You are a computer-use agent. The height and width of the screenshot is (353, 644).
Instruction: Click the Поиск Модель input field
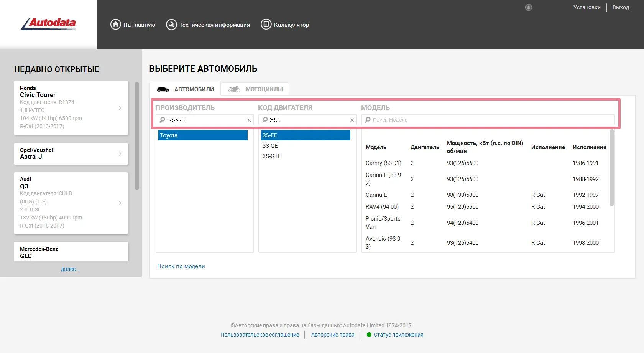pos(488,120)
